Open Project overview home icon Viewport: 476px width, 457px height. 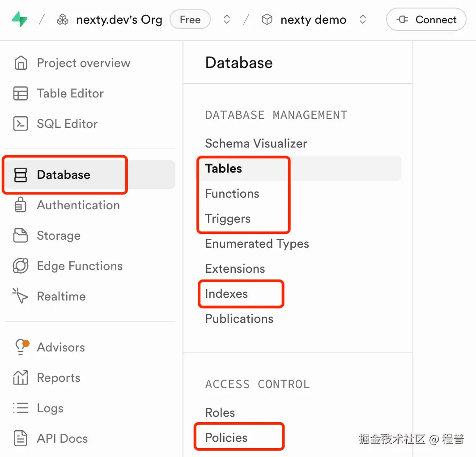21,63
